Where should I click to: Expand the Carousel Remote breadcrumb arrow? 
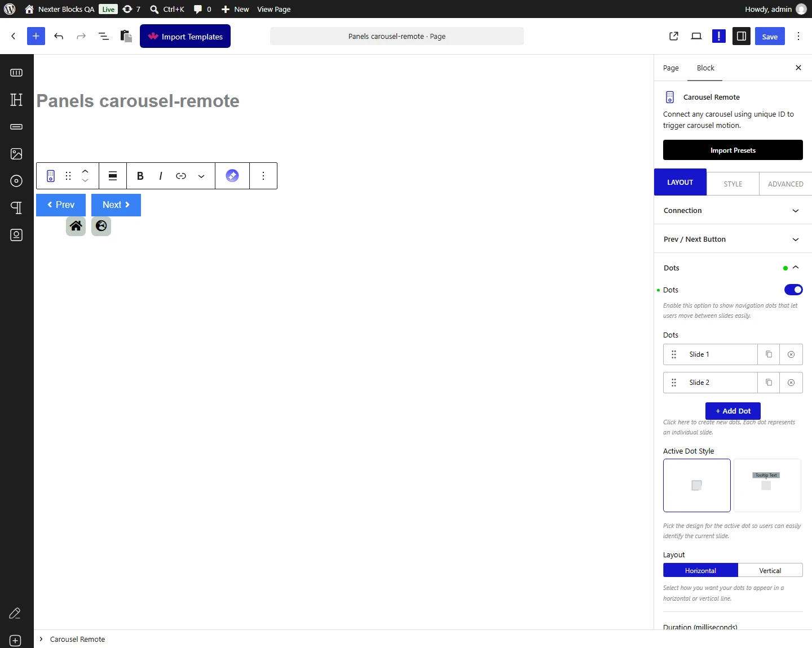click(41, 639)
